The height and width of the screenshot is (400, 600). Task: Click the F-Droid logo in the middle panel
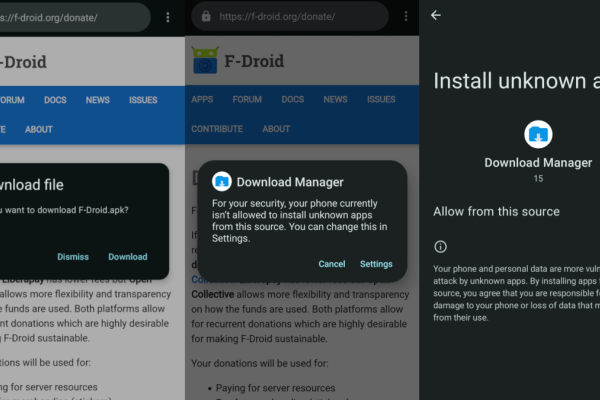[x=205, y=60]
